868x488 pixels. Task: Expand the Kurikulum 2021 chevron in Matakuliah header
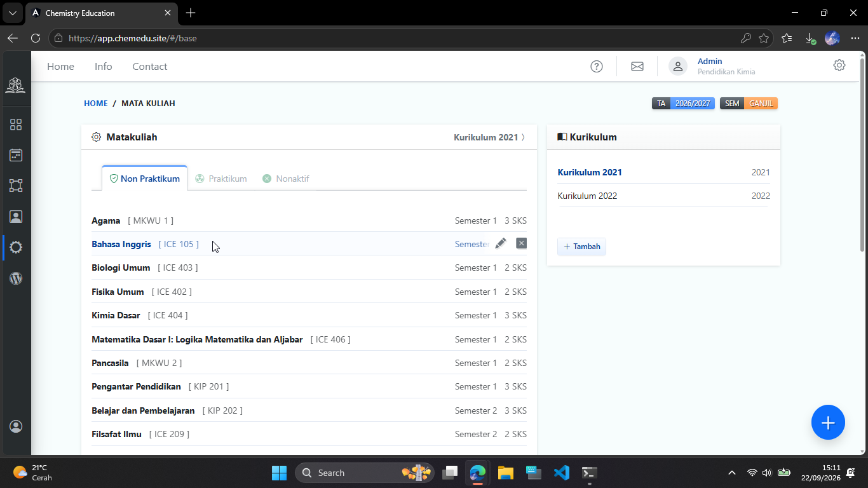coord(523,137)
